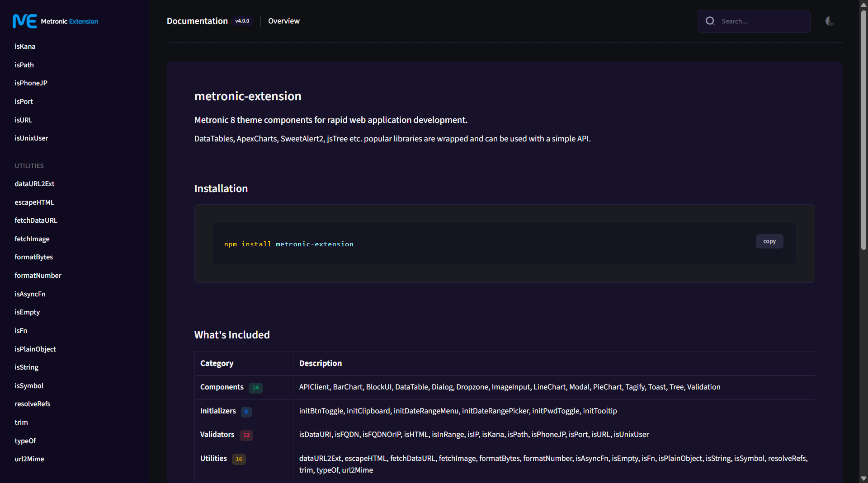Click the search magnifier icon
The height and width of the screenshot is (483, 868).
(710, 21)
